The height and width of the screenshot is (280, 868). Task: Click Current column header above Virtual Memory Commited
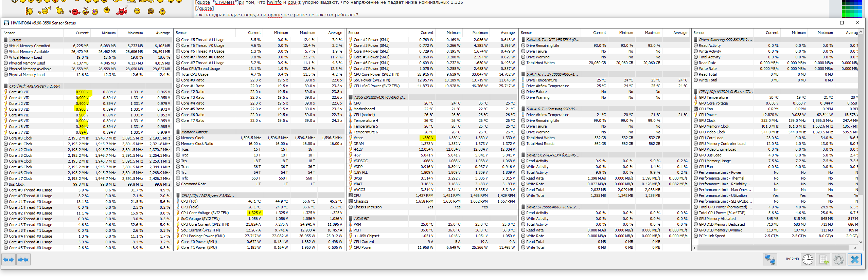[77, 33]
